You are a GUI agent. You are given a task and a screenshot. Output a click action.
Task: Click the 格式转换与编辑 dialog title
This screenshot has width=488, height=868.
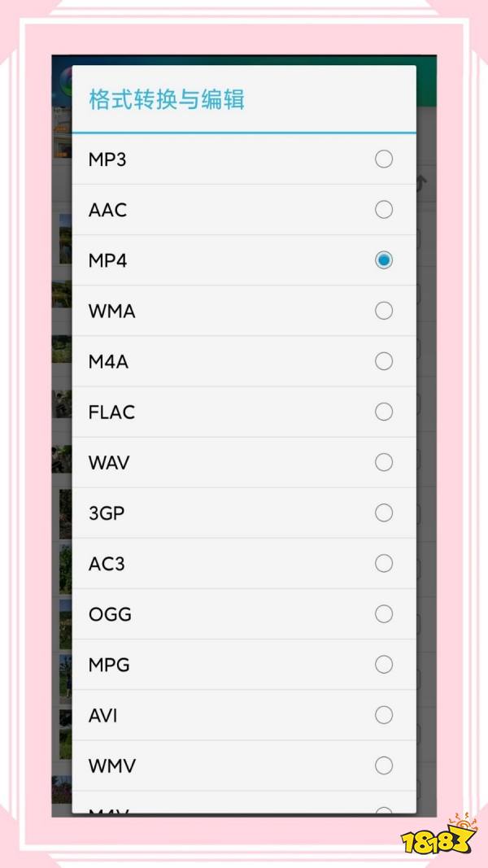point(167,100)
